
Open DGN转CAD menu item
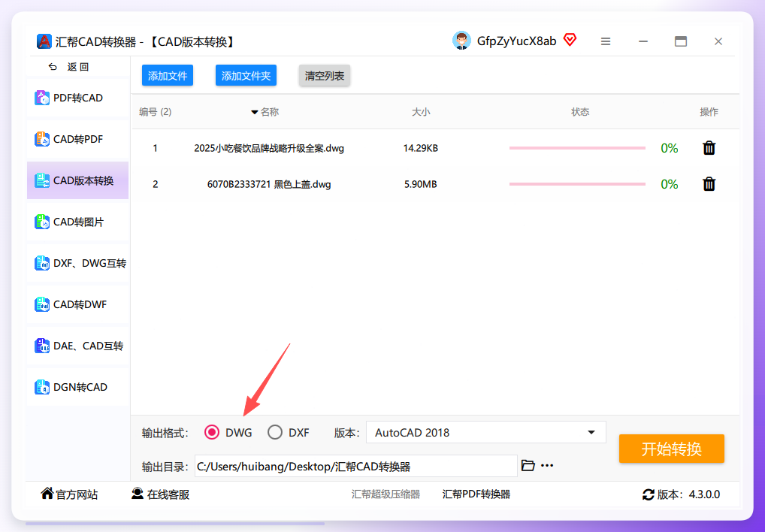[x=78, y=387]
